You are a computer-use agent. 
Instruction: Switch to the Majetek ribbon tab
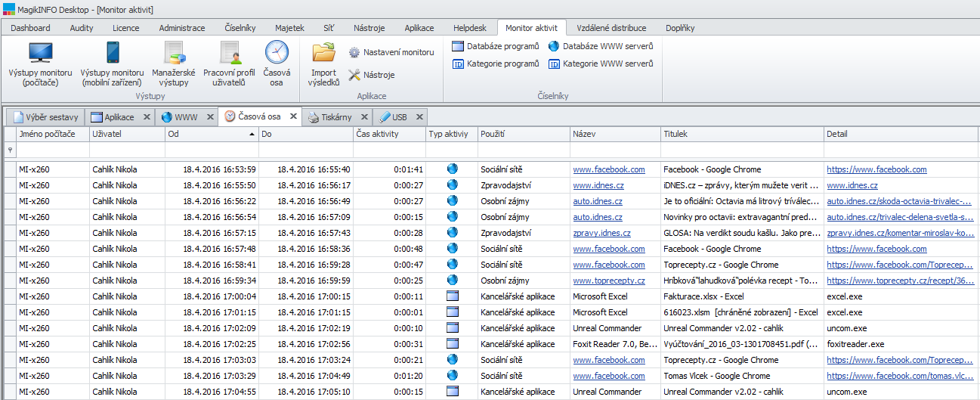tap(289, 28)
